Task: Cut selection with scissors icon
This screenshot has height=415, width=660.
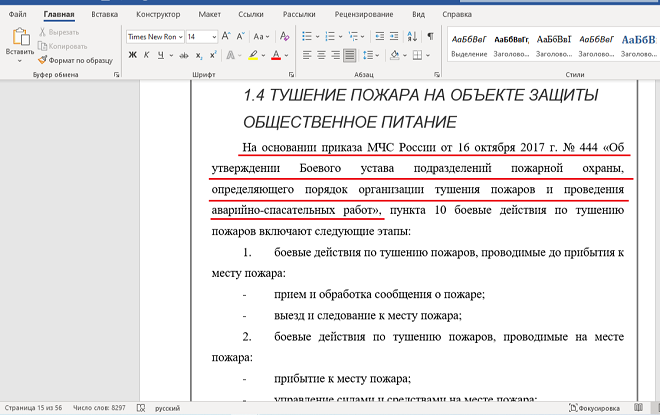Action: coord(43,32)
